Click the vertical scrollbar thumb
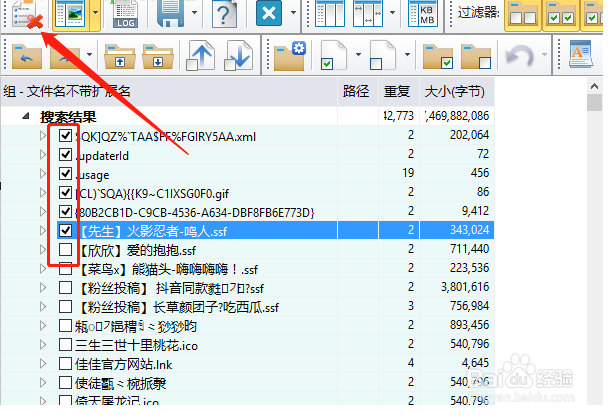Screen dimensions: 608x419 click(x=594, y=102)
